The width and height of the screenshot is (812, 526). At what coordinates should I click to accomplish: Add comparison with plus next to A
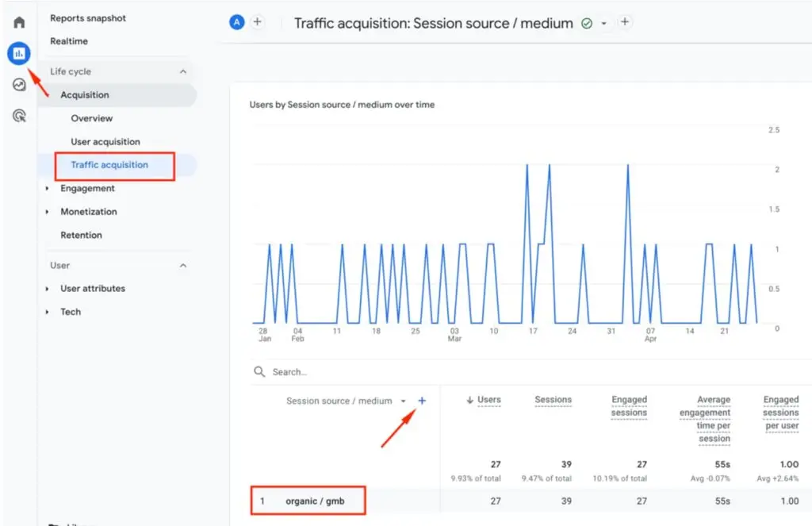[x=257, y=22]
